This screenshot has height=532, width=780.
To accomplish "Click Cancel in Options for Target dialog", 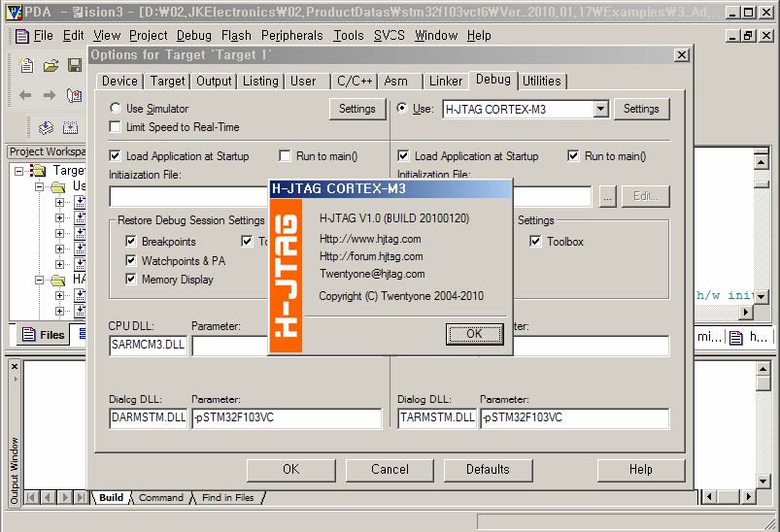I will click(x=390, y=470).
